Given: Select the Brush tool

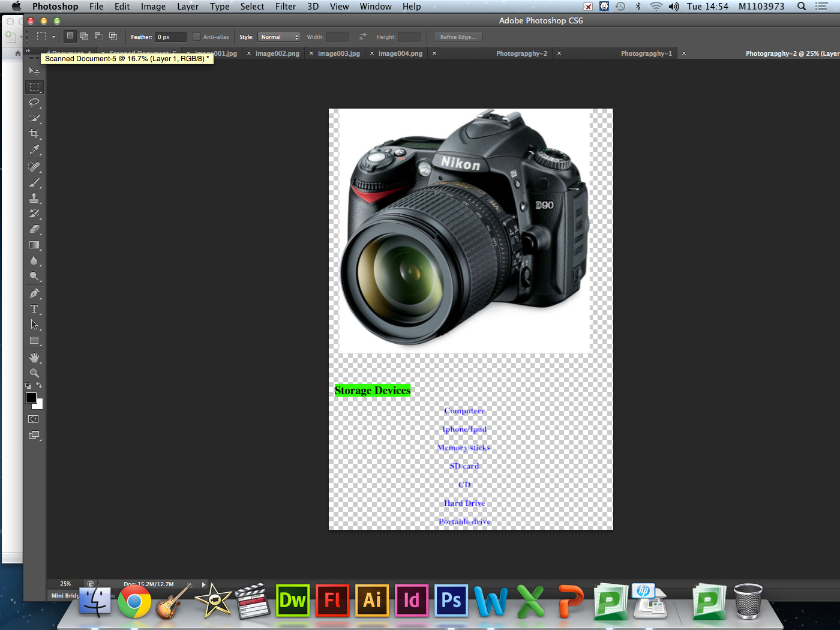Looking at the screenshot, I should pyautogui.click(x=34, y=182).
